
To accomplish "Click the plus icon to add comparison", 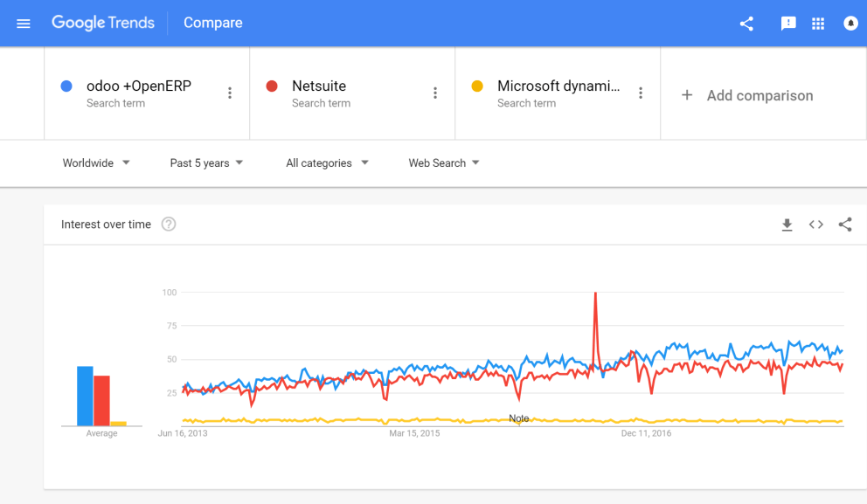I will (x=687, y=95).
